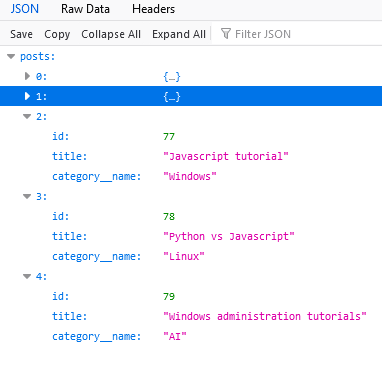The image size is (382, 365).
Task: Click the id value 78
Action: click(x=169, y=216)
